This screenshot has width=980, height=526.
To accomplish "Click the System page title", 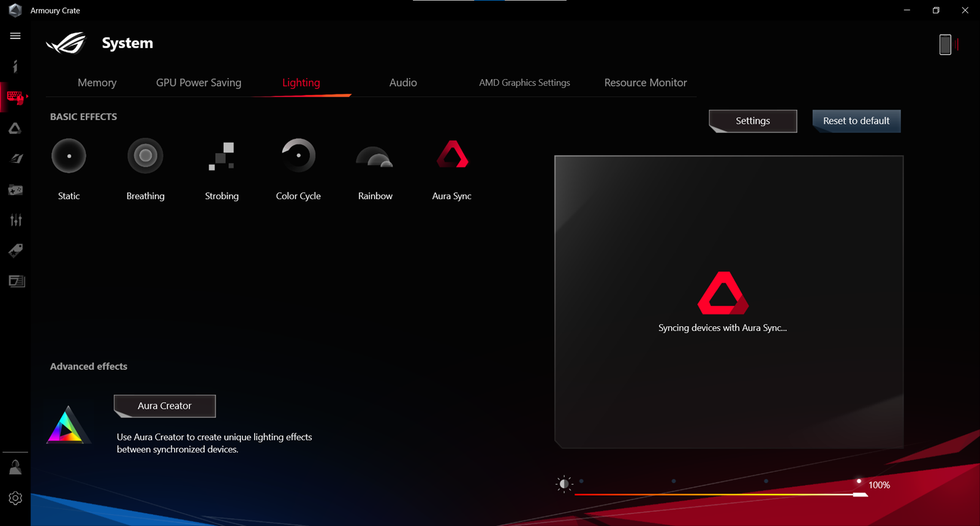I will coord(127,43).
